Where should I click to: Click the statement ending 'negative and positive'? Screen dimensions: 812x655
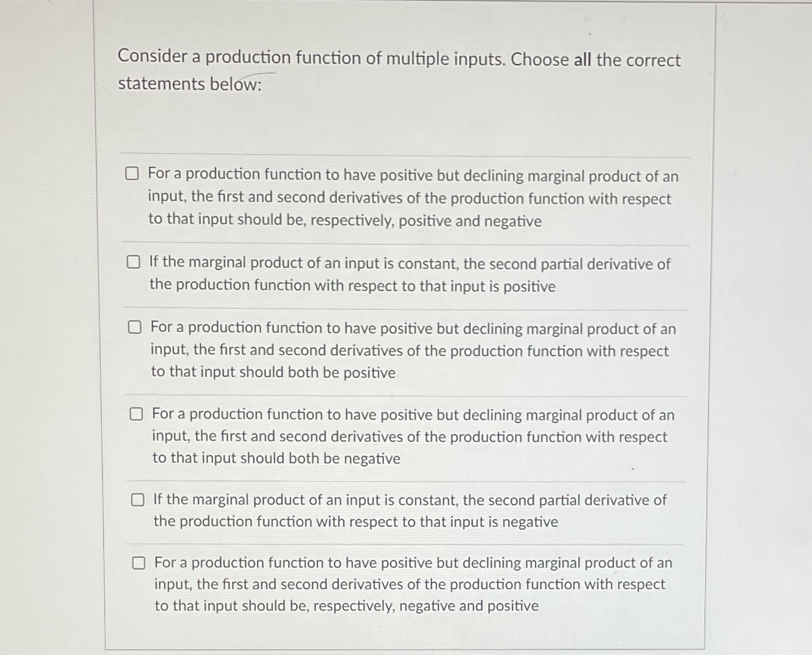coord(408,584)
